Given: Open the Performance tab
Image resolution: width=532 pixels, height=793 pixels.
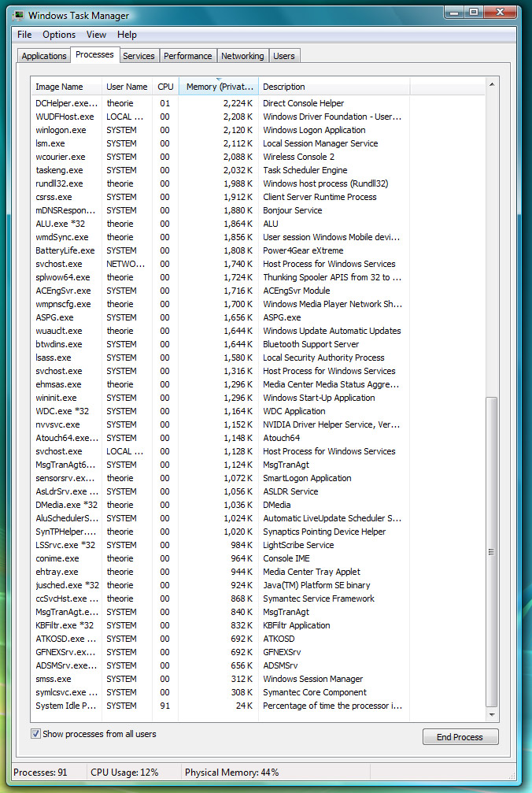Looking at the screenshot, I should click(x=188, y=56).
